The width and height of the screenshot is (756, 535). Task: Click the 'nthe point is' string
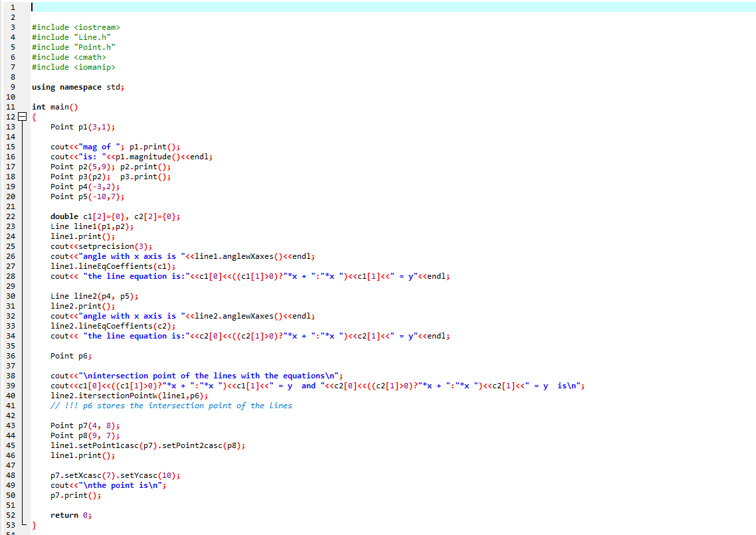click(x=120, y=485)
